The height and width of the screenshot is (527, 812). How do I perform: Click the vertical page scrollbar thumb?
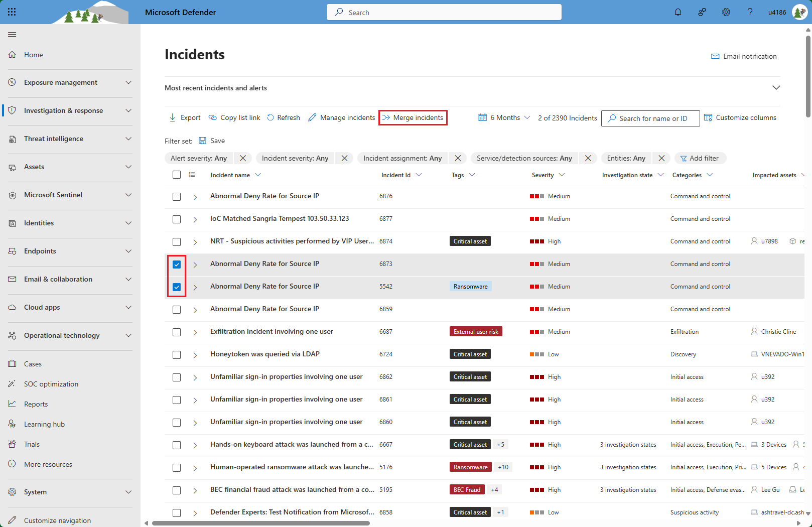[x=808, y=76]
